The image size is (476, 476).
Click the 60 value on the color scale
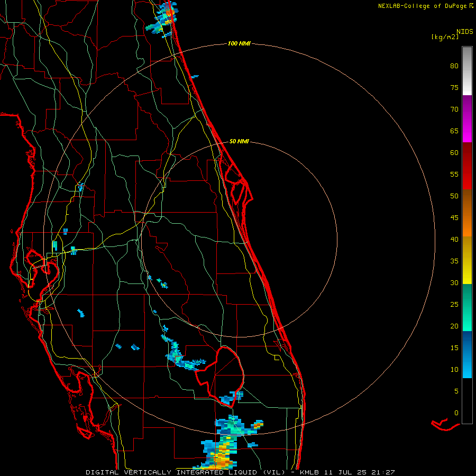point(454,153)
